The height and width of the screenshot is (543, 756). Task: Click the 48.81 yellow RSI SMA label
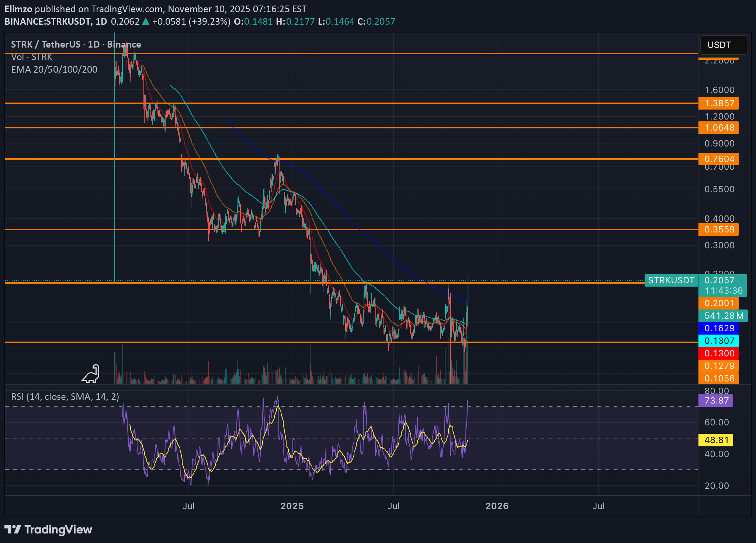click(x=716, y=440)
